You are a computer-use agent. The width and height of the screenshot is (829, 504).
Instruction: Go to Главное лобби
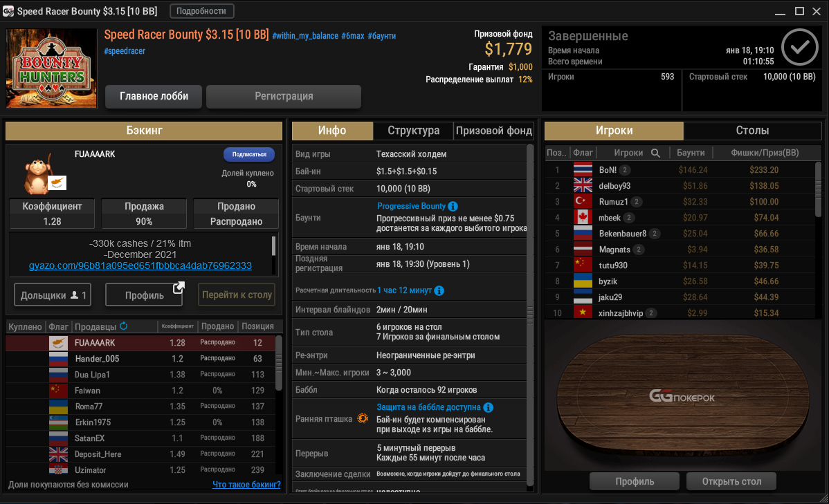pos(154,96)
